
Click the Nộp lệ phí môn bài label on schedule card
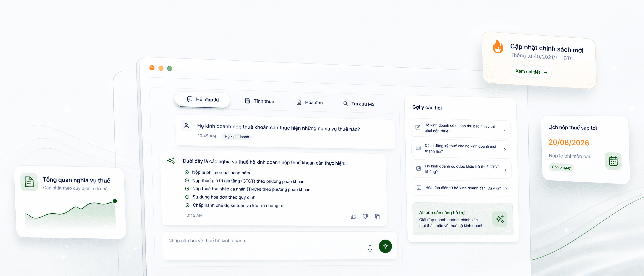pyautogui.click(x=569, y=156)
